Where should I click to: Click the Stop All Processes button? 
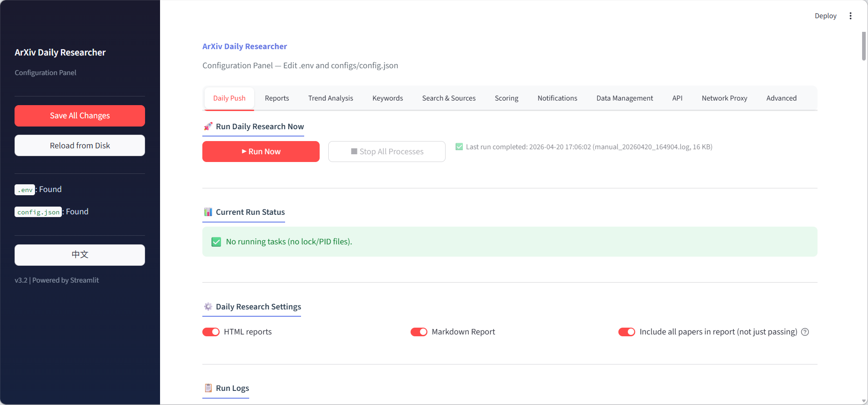pos(387,152)
